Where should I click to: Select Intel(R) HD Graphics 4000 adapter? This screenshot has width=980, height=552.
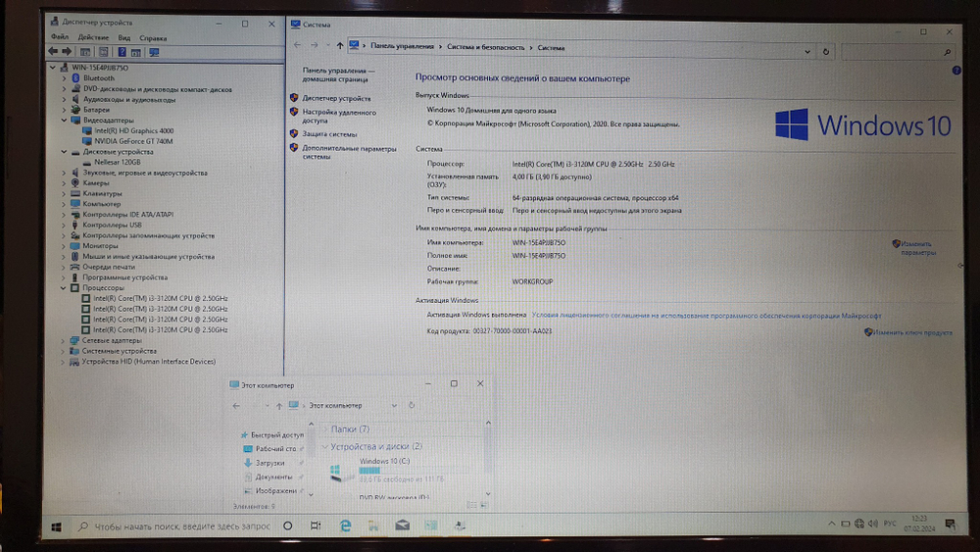click(x=133, y=130)
